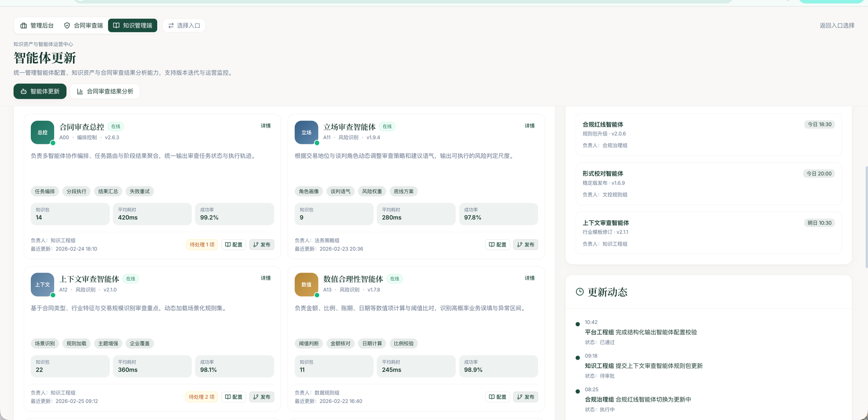Click 配置 on 数值合理性智能体 card
868x420 pixels.
click(x=498, y=397)
